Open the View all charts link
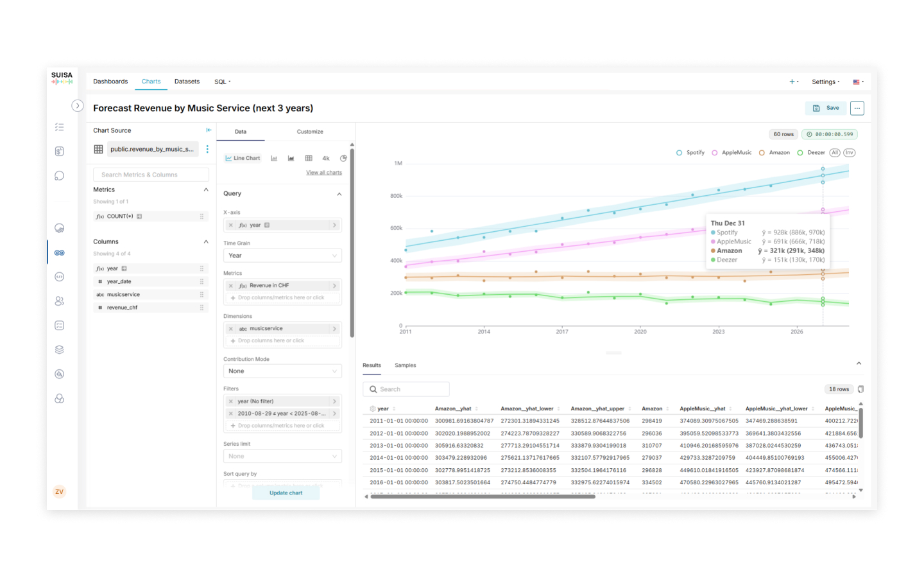Image resolution: width=924 pixels, height=578 pixels. 324,173
